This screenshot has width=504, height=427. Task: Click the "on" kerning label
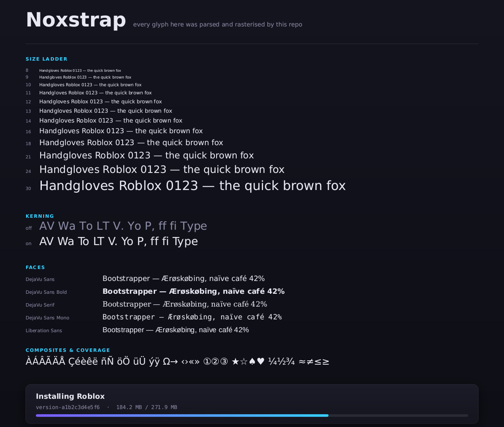tap(29, 243)
